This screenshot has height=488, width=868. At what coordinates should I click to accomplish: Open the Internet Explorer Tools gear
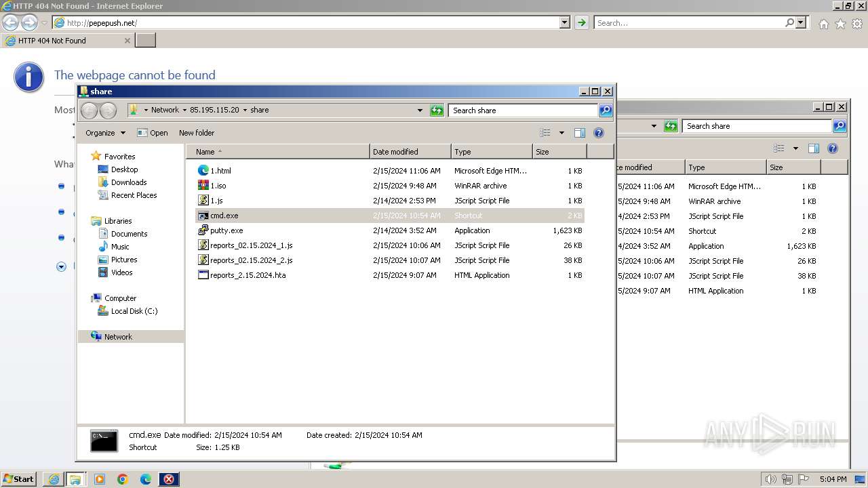click(857, 24)
